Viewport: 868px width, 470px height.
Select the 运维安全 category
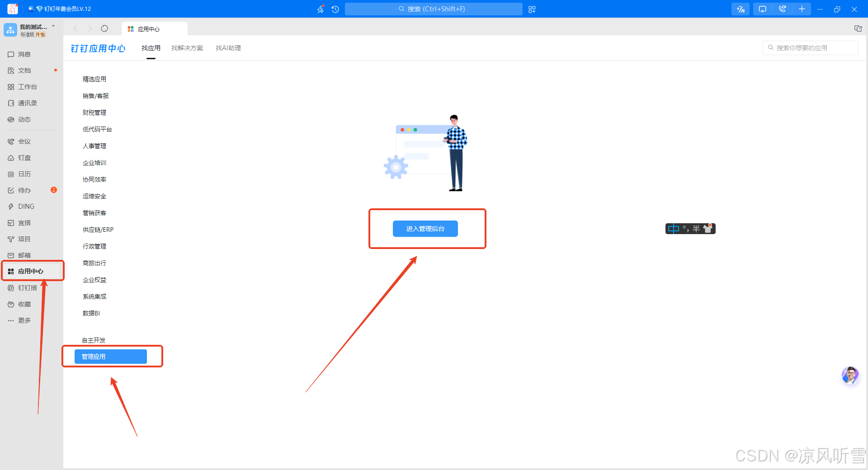pyautogui.click(x=94, y=196)
